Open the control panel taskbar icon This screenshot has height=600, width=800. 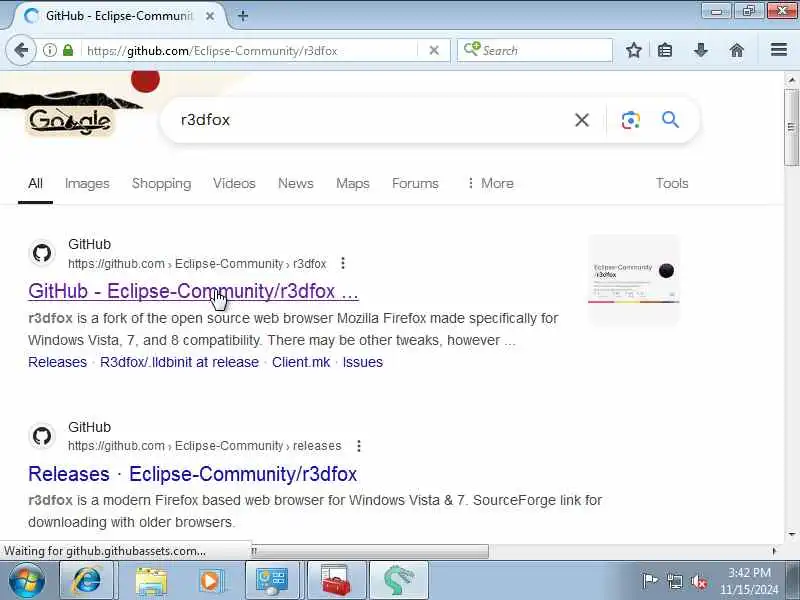point(274,581)
